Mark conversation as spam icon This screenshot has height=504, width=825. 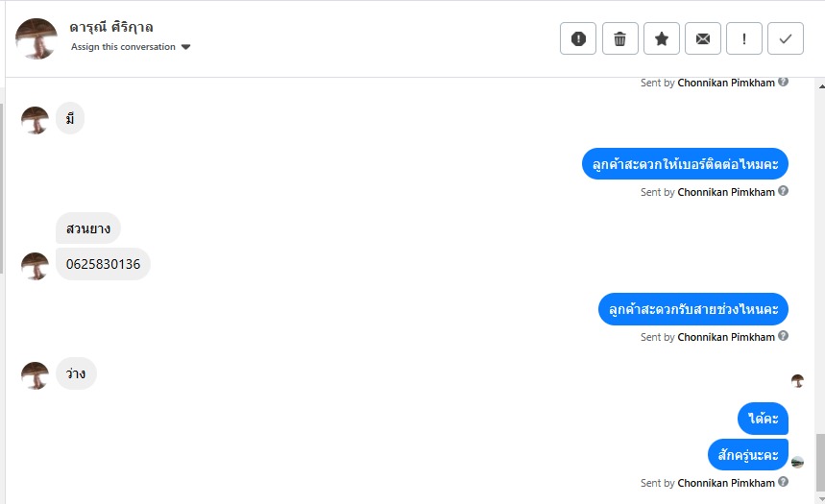578,38
